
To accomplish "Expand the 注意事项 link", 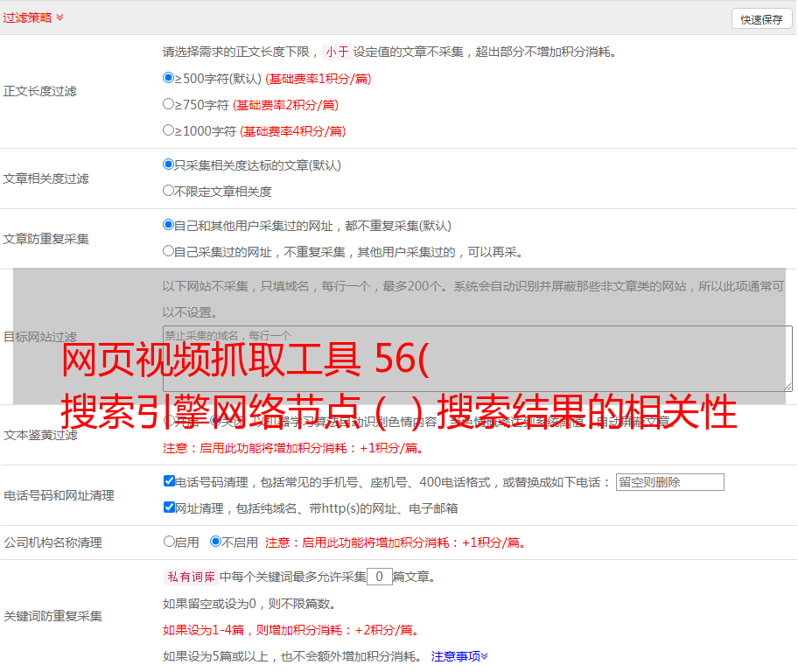I will click(459, 656).
